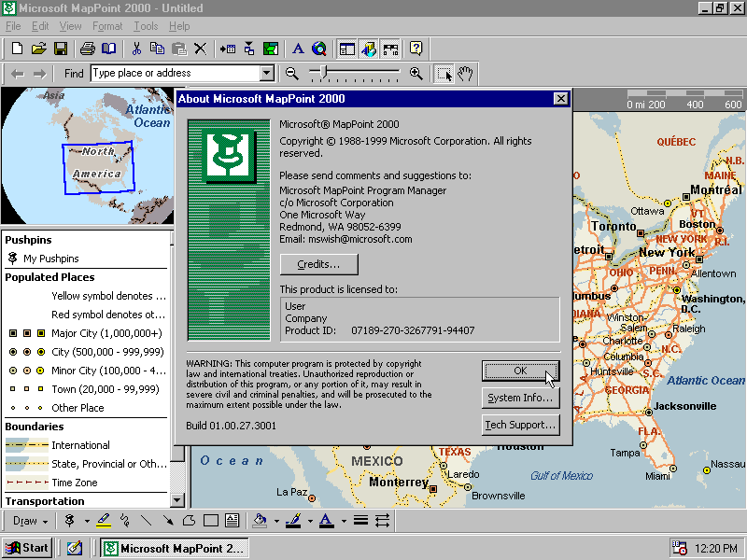
Task: Copy using the two-pages toolbar icon
Action: tap(157, 49)
